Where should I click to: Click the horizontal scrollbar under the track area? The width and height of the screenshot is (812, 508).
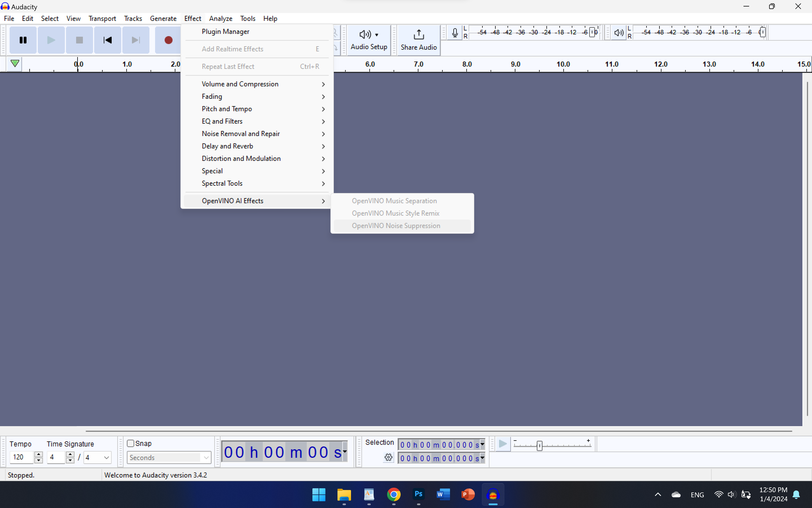pyautogui.click(x=439, y=431)
